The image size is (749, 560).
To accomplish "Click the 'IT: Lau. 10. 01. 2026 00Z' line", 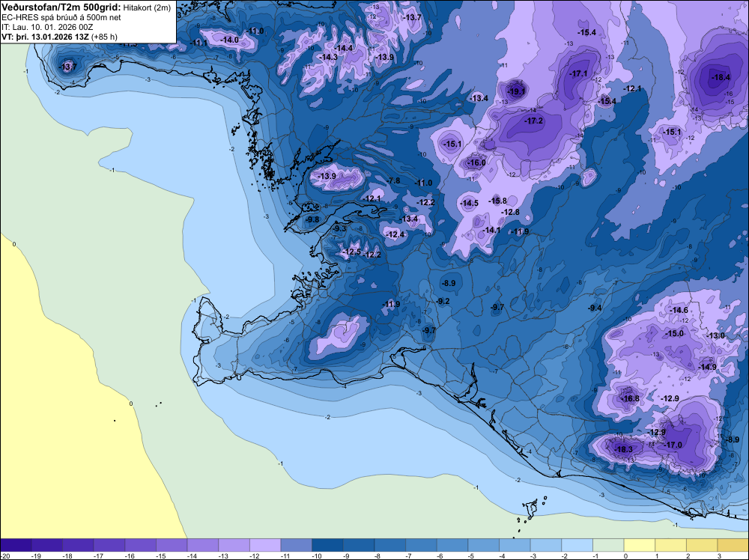I will (x=47, y=27).
